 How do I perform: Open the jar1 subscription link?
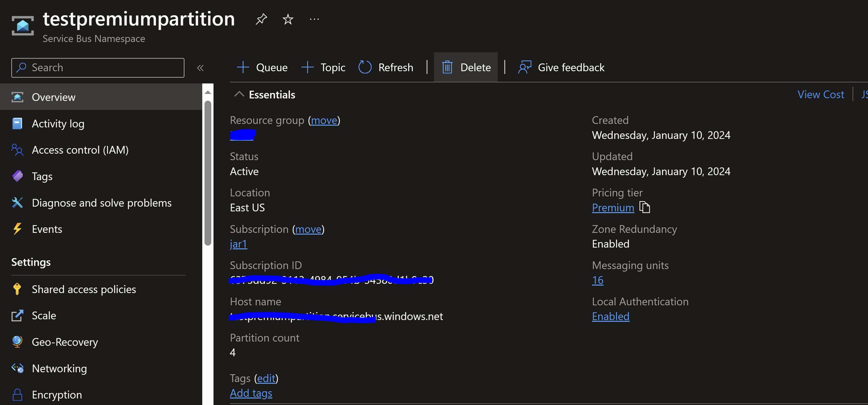(x=238, y=244)
